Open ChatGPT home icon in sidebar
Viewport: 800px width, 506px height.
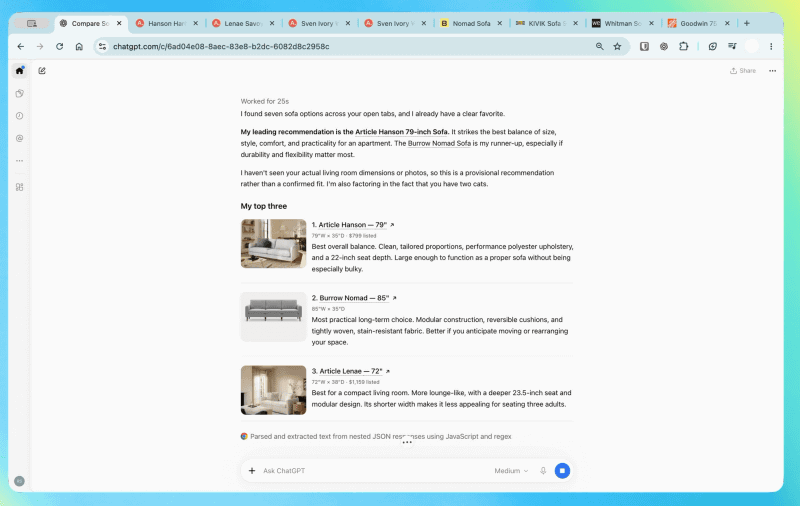pos(19,70)
